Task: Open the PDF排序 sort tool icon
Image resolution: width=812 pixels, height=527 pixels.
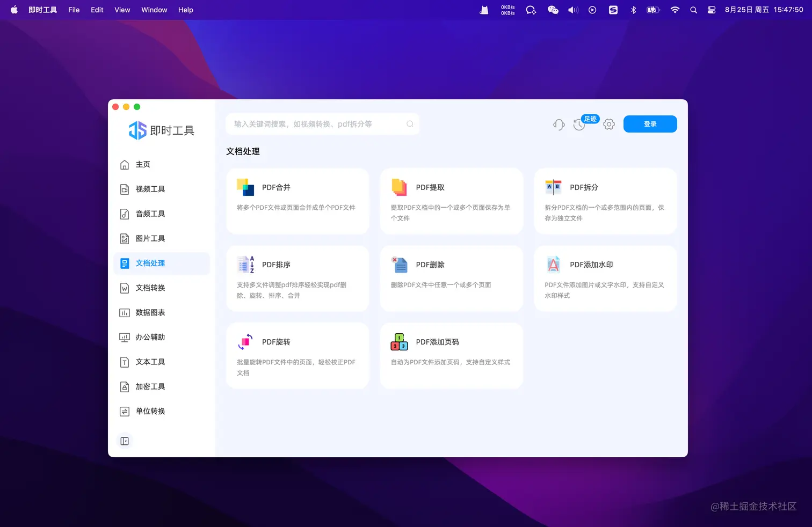Action: coord(245,265)
